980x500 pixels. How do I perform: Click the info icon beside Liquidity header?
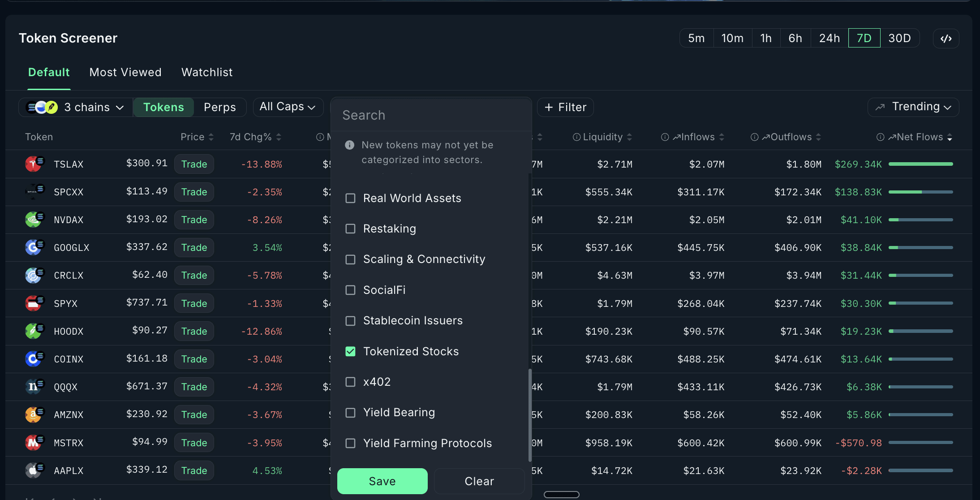coord(577,137)
